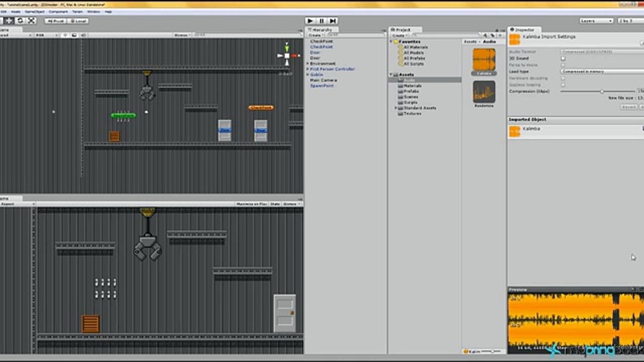Open the Help menu
This screenshot has height=362, width=644.
[x=108, y=12]
